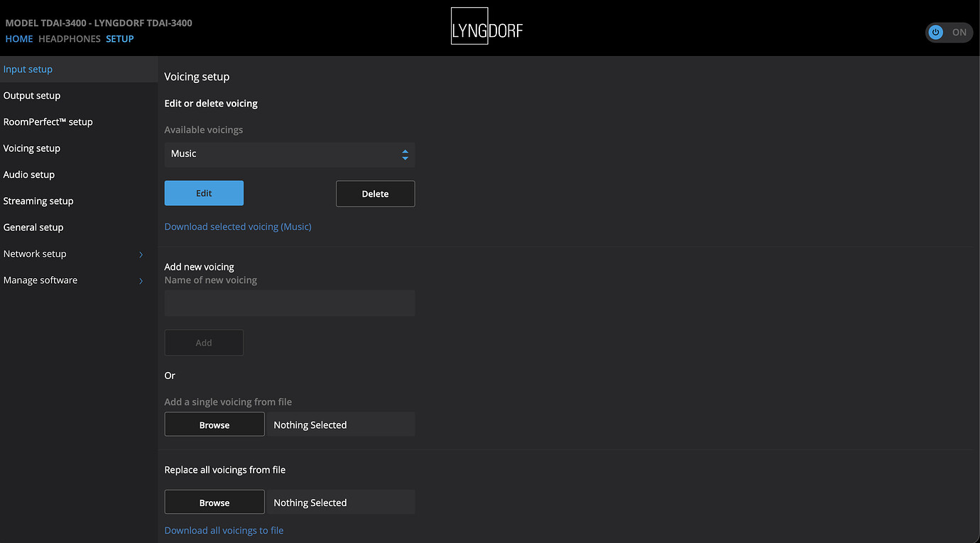This screenshot has height=543, width=980.
Task: Expand the Network setup submenu arrow
Action: (141, 254)
